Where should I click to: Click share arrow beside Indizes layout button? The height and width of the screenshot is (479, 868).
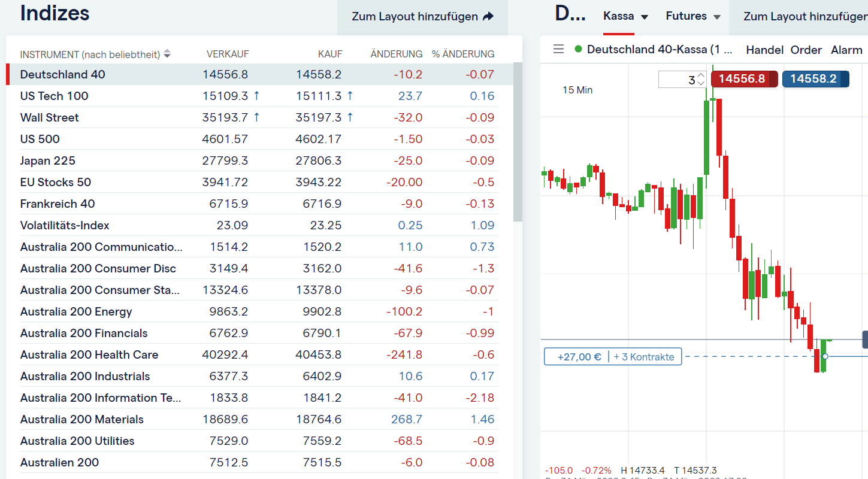click(488, 17)
